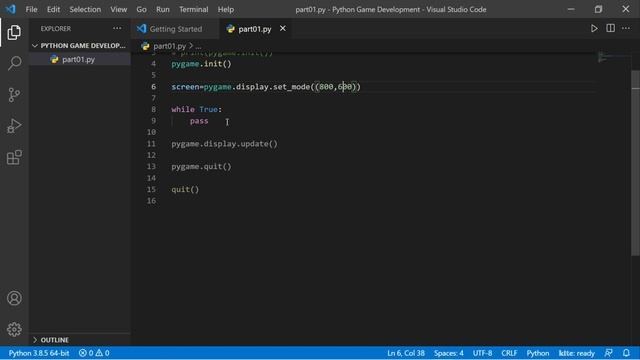Select Python 3.8.5 64-bit interpreter
Image resolution: width=640 pixels, height=360 pixels.
[39, 353]
